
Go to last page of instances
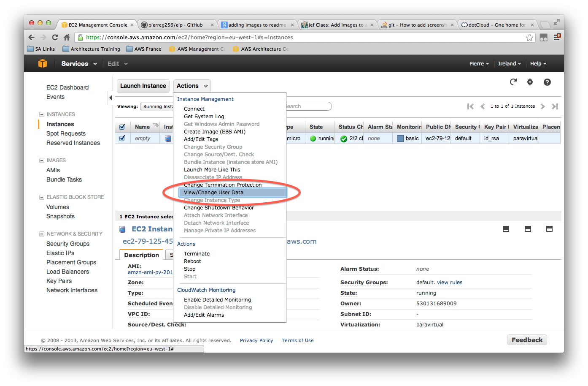(x=555, y=106)
